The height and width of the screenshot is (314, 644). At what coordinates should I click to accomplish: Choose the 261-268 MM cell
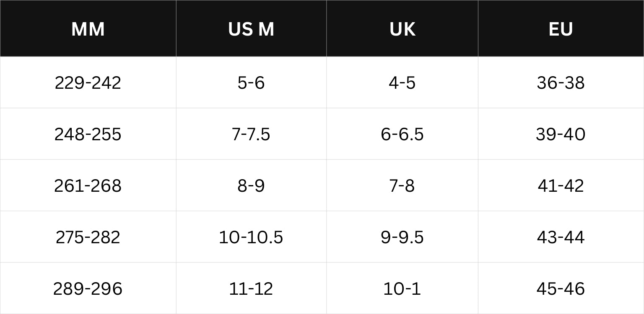[x=88, y=185]
